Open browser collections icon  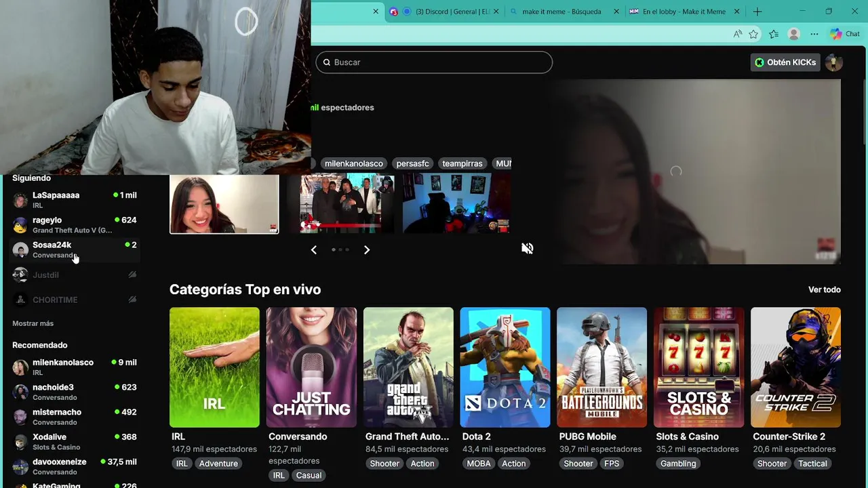[x=773, y=34]
